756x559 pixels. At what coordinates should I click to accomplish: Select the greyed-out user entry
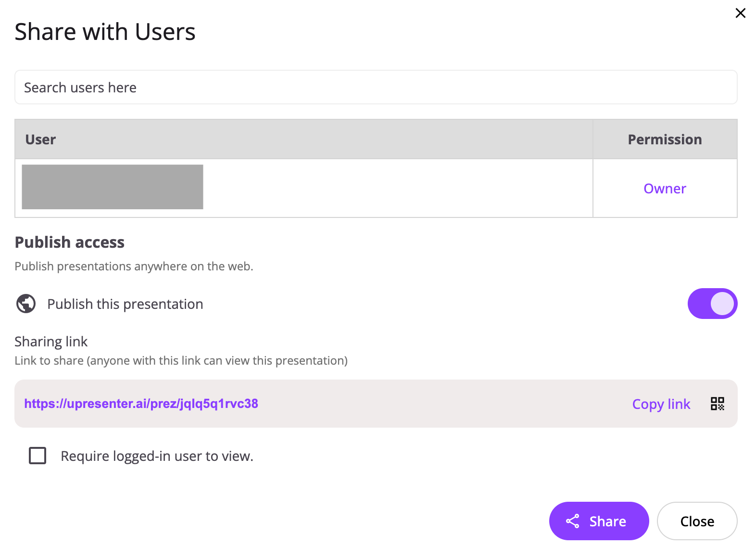coord(113,187)
